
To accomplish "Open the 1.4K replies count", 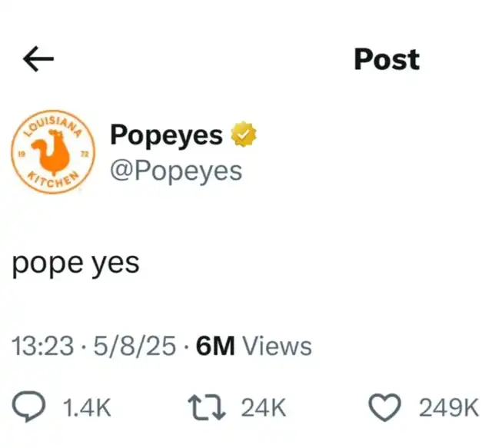I will (87, 407).
